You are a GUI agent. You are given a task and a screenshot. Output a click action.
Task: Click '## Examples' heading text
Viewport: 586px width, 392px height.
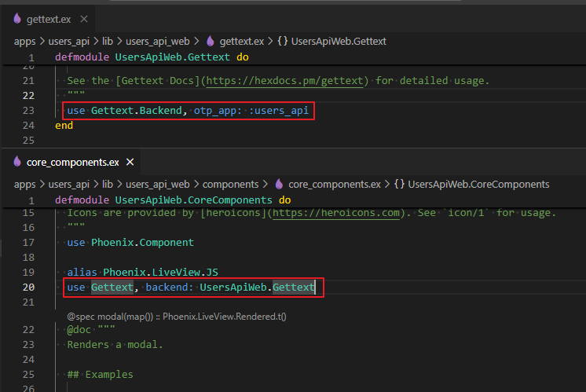101,375
